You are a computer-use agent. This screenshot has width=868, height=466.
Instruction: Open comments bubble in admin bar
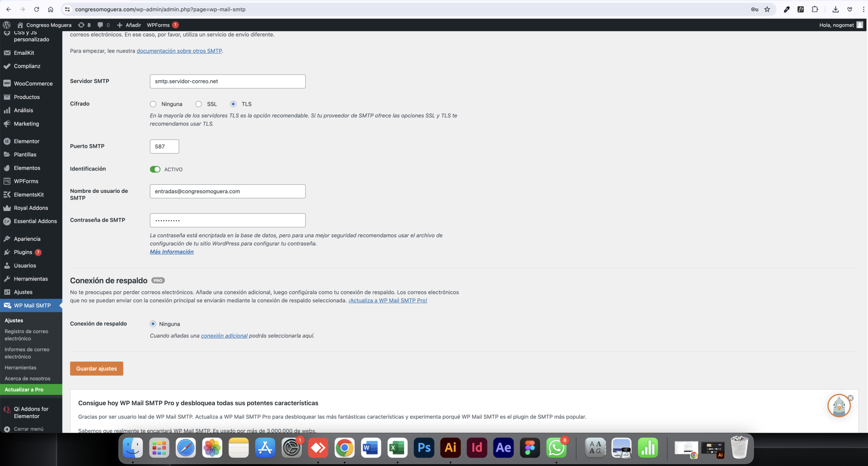point(104,25)
